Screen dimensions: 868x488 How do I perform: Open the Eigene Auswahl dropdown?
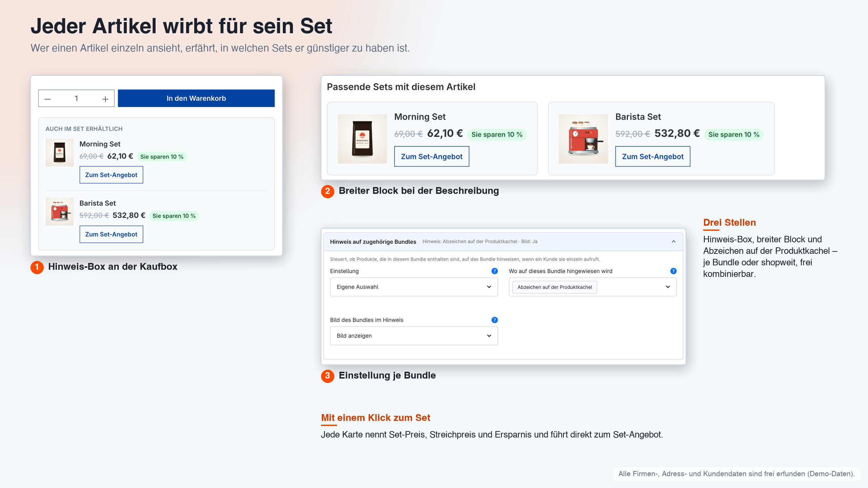tap(414, 287)
